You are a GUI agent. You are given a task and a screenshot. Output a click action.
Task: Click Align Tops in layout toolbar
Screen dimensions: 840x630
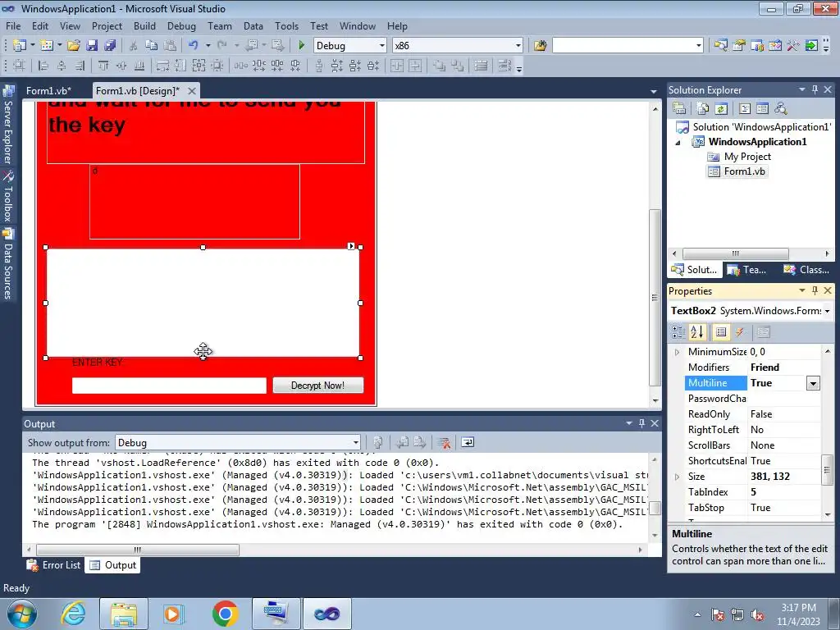[x=103, y=66]
